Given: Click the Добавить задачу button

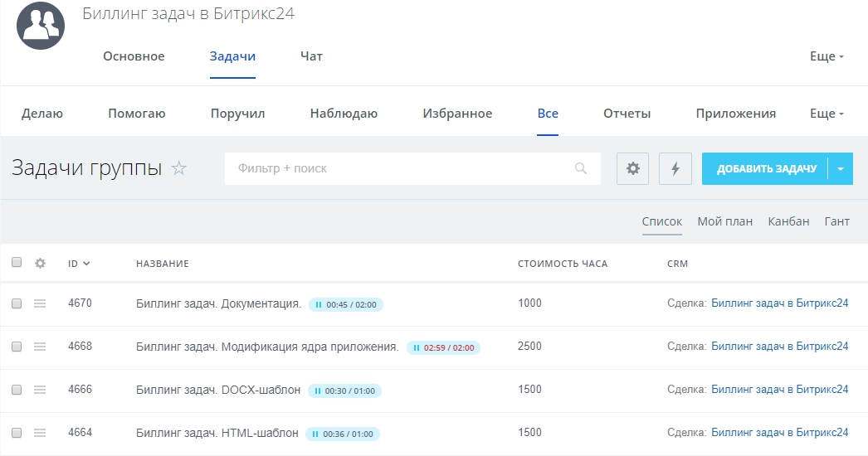Looking at the screenshot, I should point(766,168).
